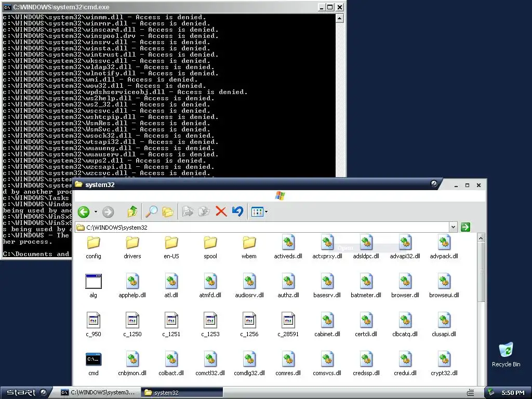Click the system32 taskbar button
The height and width of the screenshot is (399, 532).
tap(182, 393)
